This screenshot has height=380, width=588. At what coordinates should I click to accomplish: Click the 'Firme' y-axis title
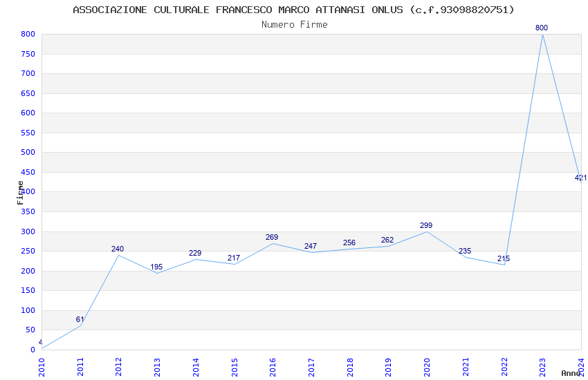point(20,193)
